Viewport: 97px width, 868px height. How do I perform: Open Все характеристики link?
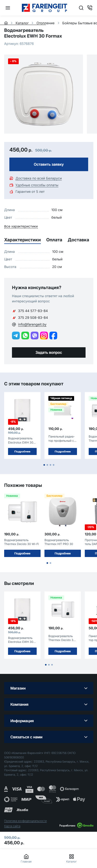coord(21,226)
